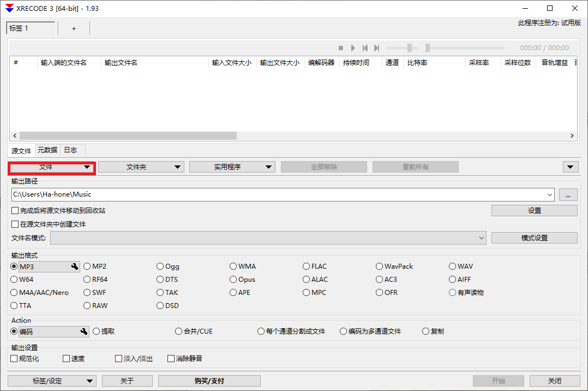Click the 开始 button
Image resolution: width=588 pixels, height=391 pixels.
499,381
